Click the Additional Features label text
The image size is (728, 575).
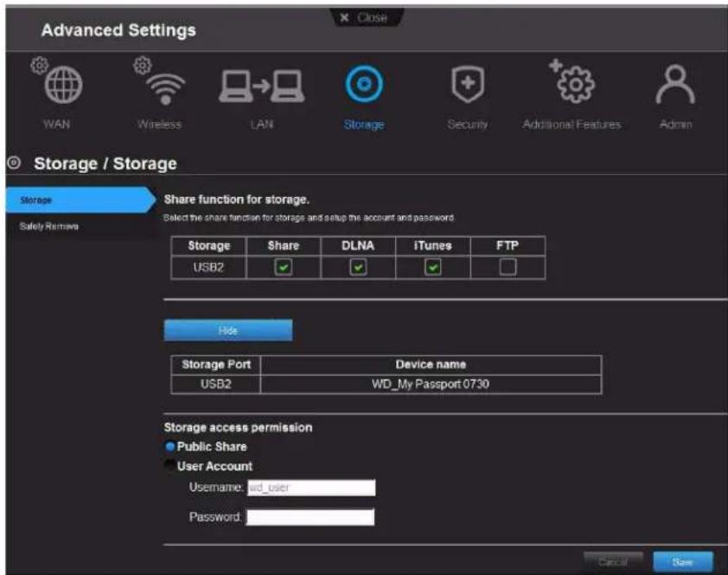coord(572,125)
